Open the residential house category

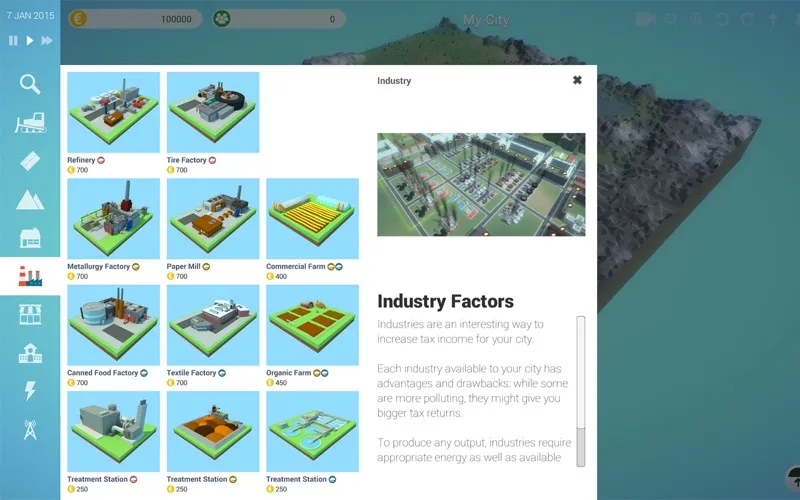coord(30,238)
